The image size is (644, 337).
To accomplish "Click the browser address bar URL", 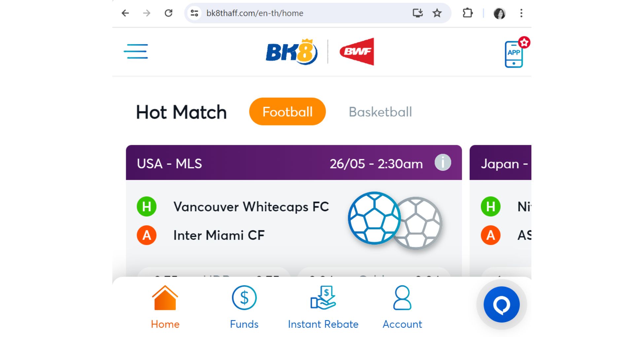I will click(255, 13).
